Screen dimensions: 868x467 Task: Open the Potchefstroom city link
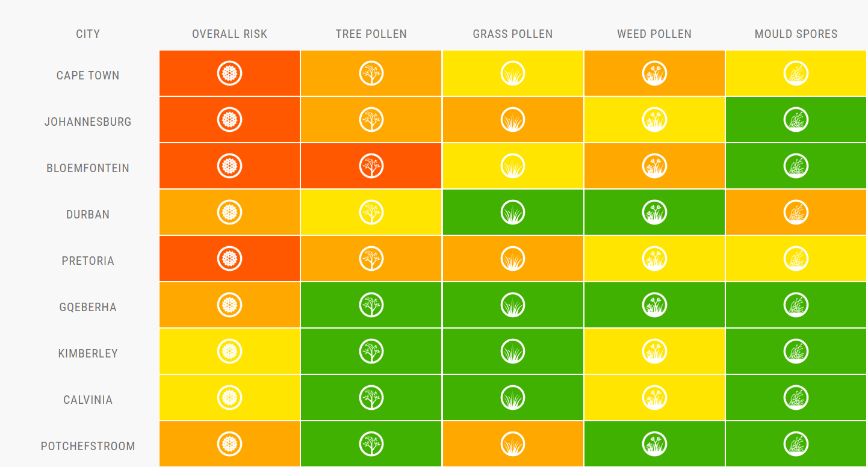pyautogui.click(x=88, y=447)
